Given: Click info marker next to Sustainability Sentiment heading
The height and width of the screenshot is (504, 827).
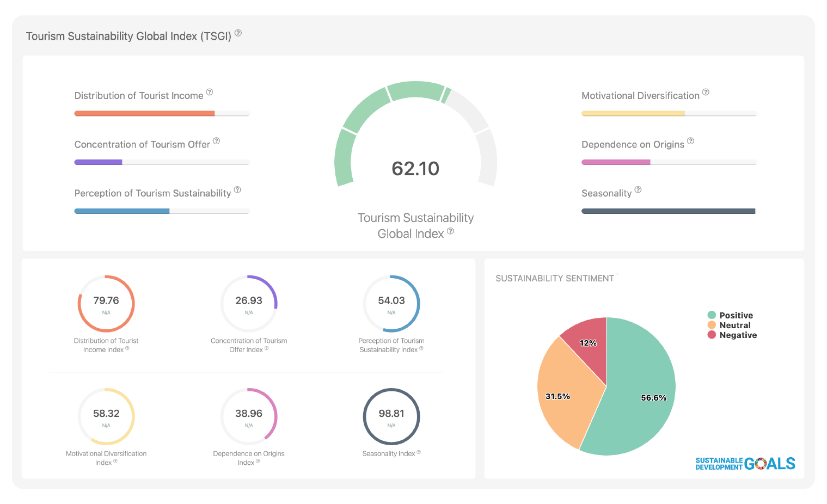Looking at the screenshot, I should pos(617,275).
